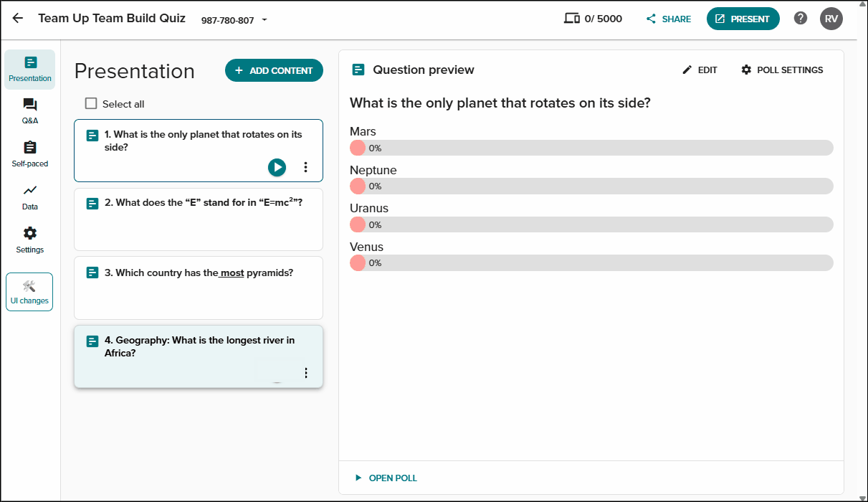Click the poll icon on question 3 card
The image size is (868, 502).
point(92,273)
